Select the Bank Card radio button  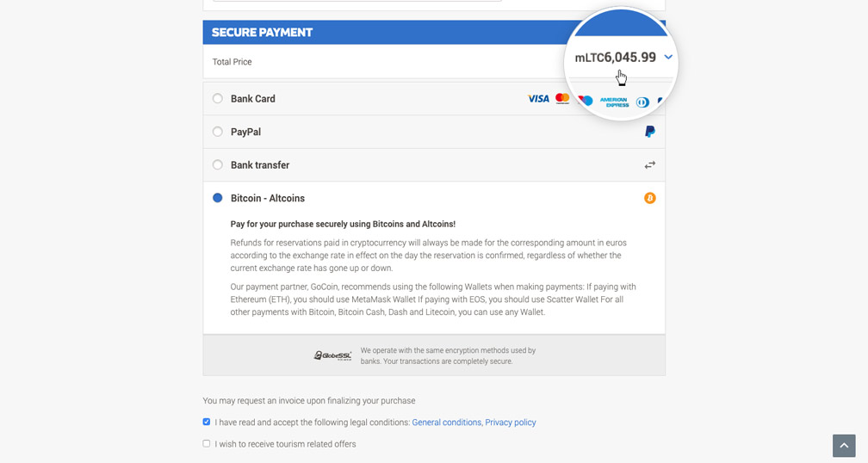coord(218,99)
